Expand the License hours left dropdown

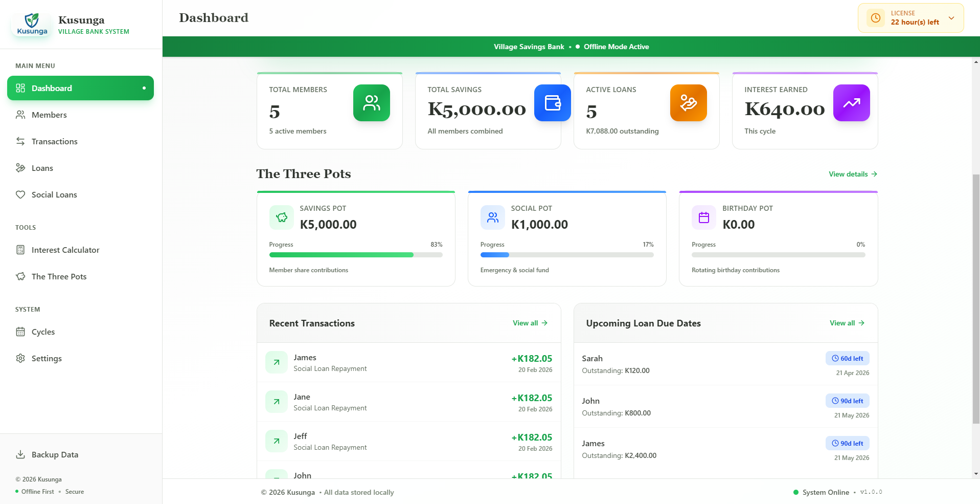951,18
